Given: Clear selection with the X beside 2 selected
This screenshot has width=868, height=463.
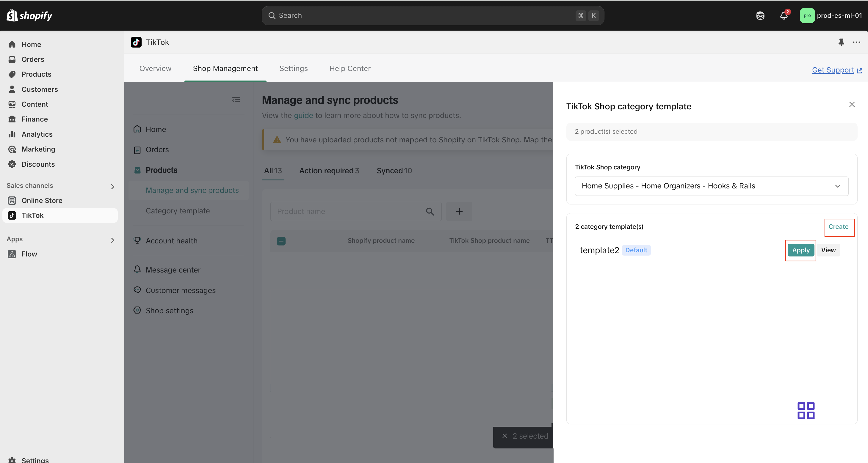Looking at the screenshot, I should click(x=504, y=436).
